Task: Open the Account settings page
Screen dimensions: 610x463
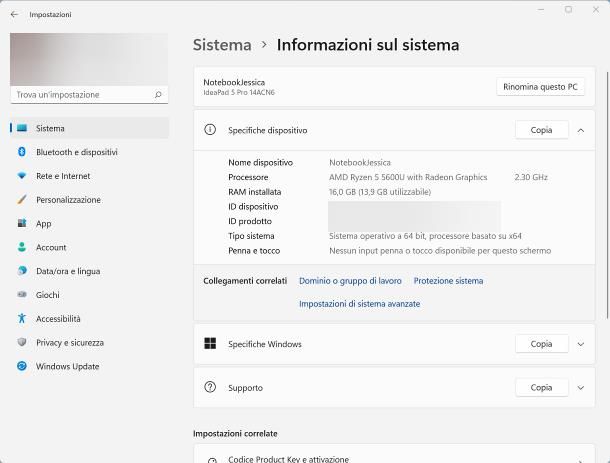Action: point(89,247)
